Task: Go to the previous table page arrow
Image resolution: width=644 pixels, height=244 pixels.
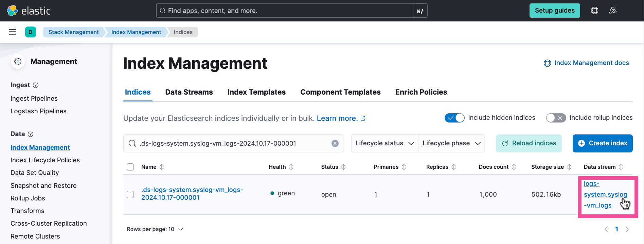Action: click(606, 229)
